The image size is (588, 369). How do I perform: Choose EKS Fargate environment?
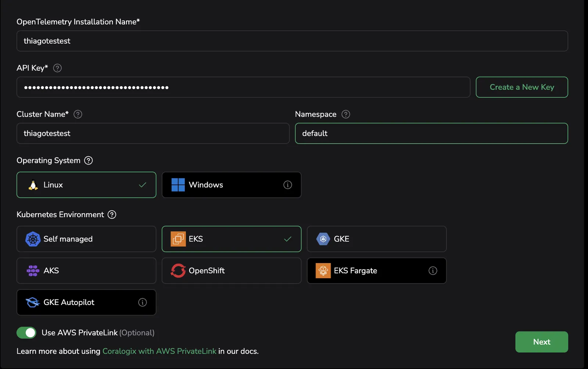(377, 271)
